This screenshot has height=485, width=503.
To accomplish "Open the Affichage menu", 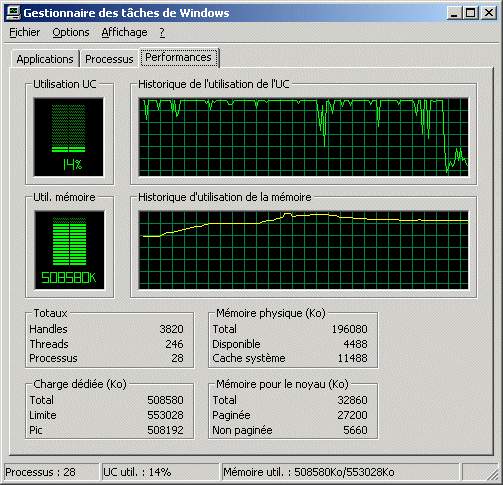I will [x=124, y=32].
